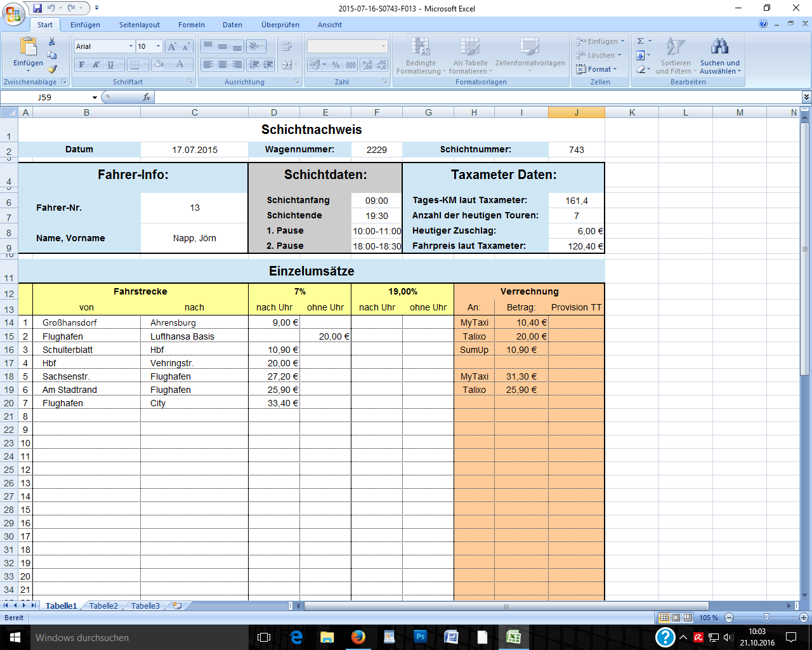Click the Format Painter brush icon
This screenshot has height=650, width=812.
(52, 69)
